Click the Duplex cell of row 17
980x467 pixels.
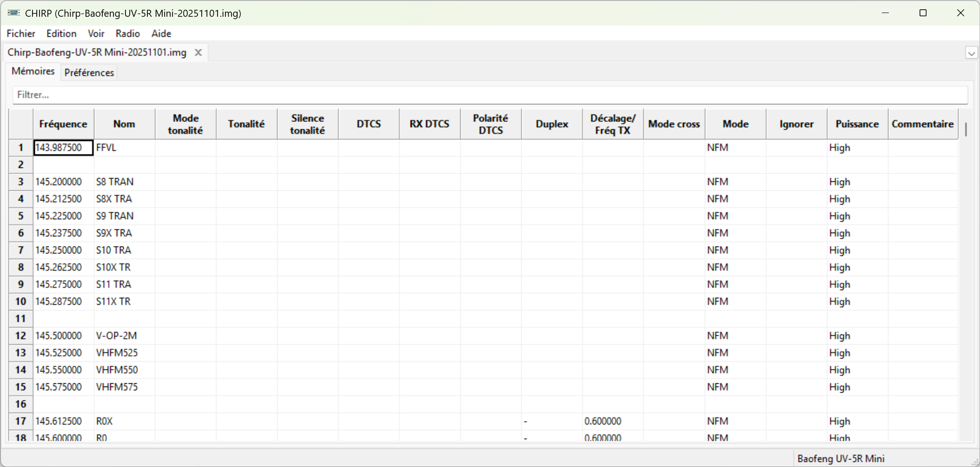tap(551, 421)
